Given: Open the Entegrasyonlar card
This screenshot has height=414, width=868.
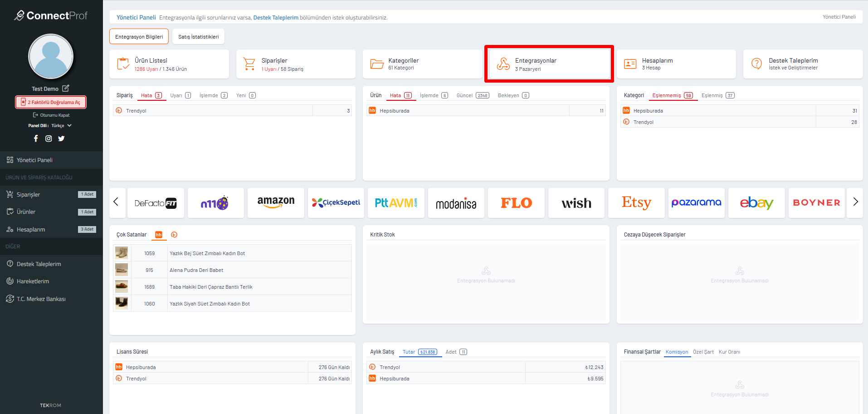Looking at the screenshot, I should [549, 64].
